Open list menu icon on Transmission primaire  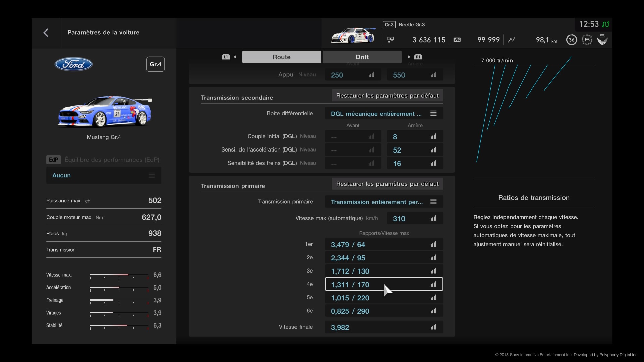(433, 202)
